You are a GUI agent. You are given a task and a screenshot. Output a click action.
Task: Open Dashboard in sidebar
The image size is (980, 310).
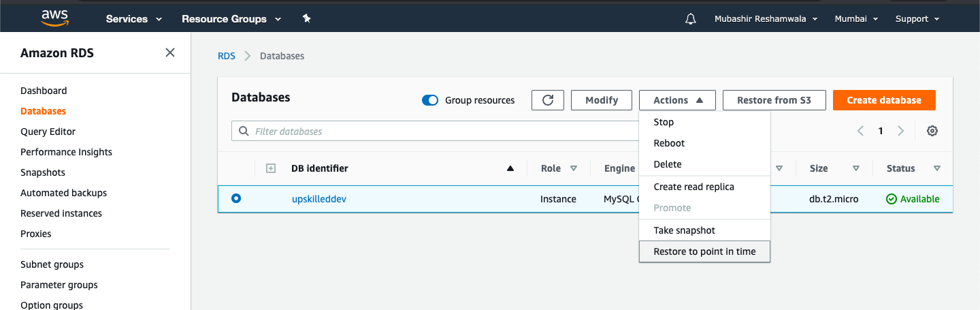[x=44, y=91]
